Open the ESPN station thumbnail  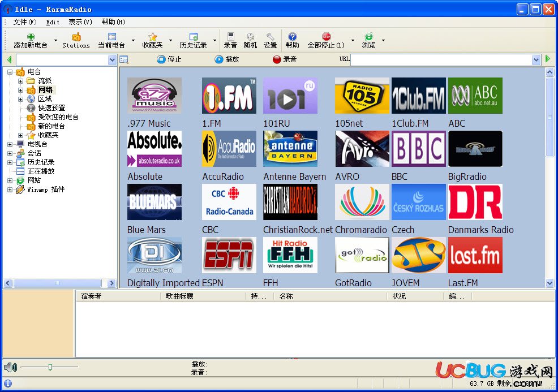click(229, 255)
